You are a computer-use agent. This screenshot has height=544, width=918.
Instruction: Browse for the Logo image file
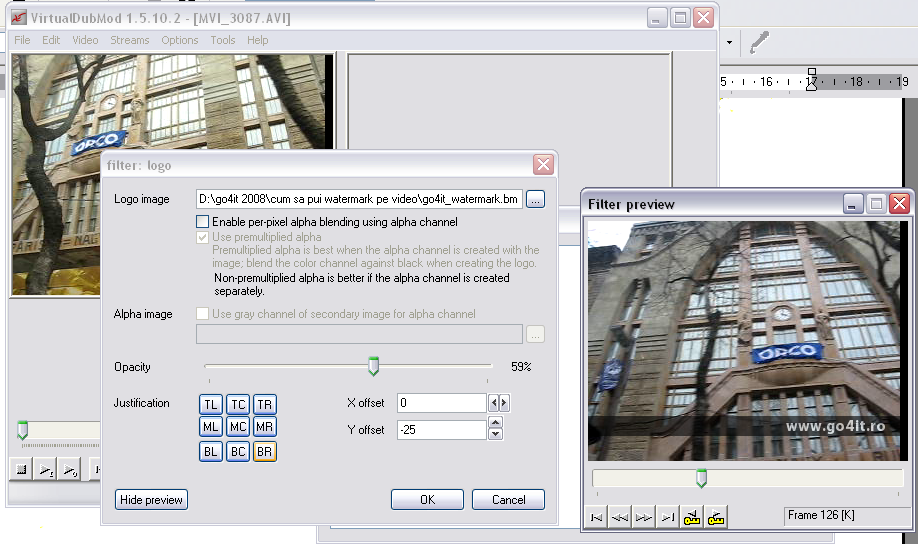[535, 199]
